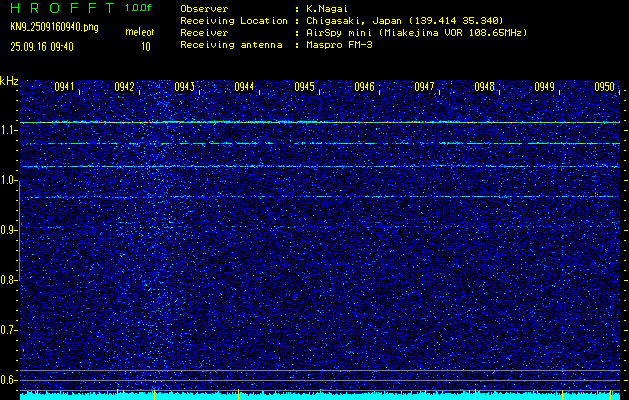Click the kHz axis unit label
629x400 pixels.
(9, 81)
